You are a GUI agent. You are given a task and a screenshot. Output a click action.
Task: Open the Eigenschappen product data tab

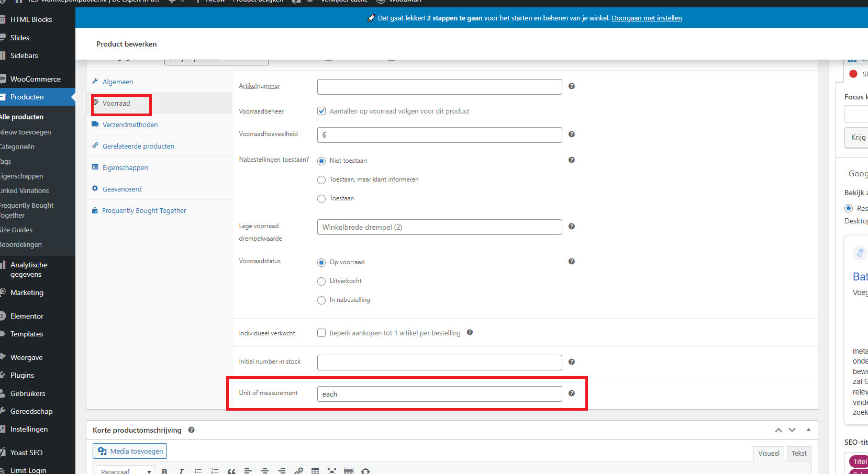125,168
